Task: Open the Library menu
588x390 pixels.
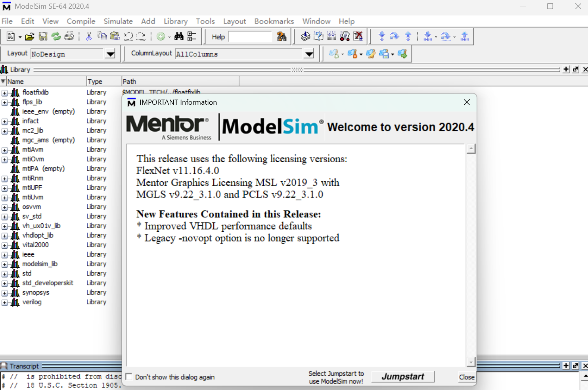Action: (x=176, y=21)
